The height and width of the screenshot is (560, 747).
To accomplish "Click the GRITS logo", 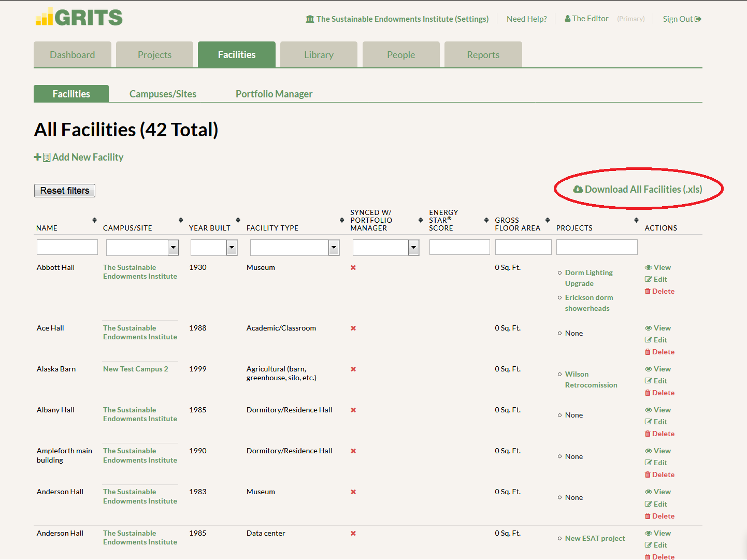I will coord(79,17).
